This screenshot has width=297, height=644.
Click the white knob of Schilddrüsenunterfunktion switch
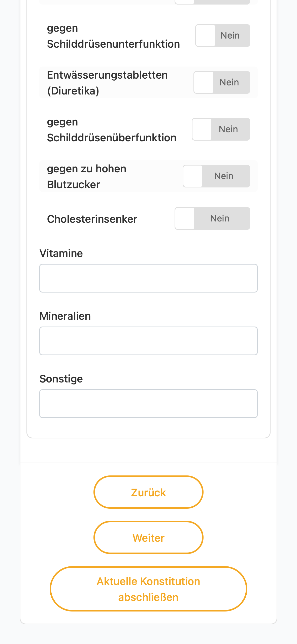(x=206, y=36)
